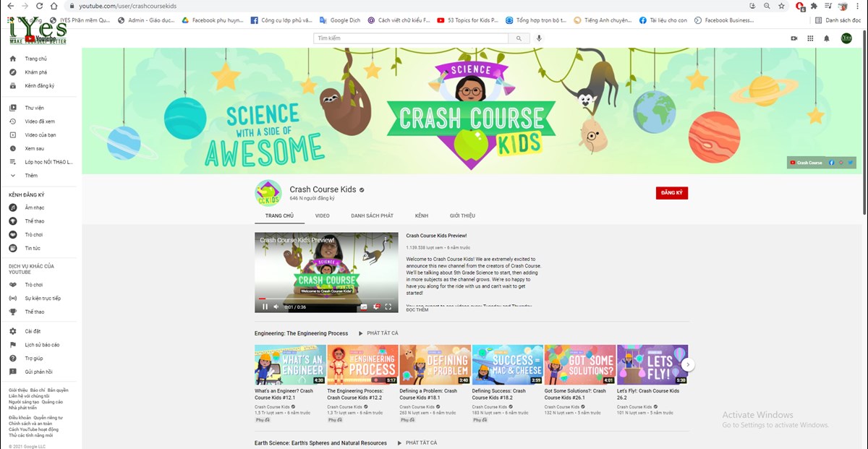This screenshot has width=868, height=449.
Task: Open Let's Fly video thumbnail
Action: [x=652, y=364]
